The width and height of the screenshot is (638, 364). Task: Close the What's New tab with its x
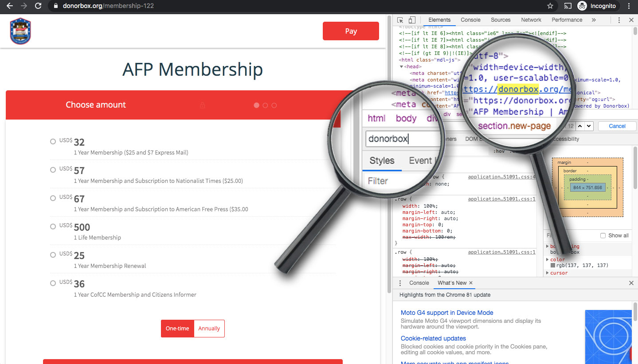click(x=471, y=283)
